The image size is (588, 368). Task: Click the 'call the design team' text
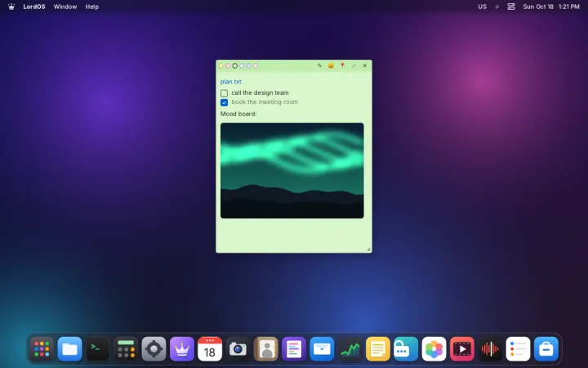tap(260, 92)
